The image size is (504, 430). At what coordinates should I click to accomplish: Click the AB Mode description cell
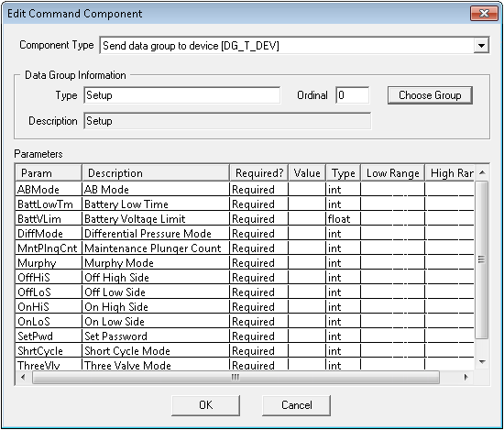(x=156, y=189)
